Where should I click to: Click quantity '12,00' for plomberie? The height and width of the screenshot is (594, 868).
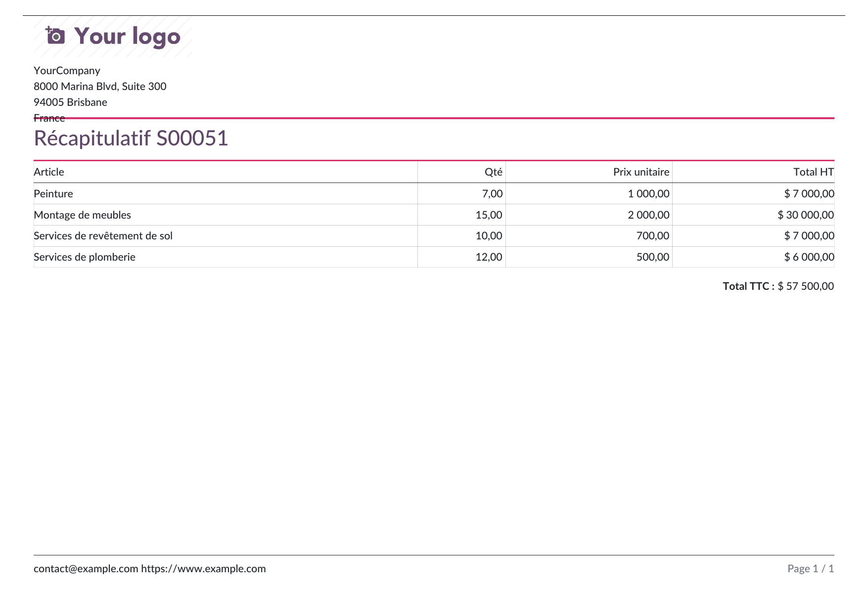(x=489, y=257)
